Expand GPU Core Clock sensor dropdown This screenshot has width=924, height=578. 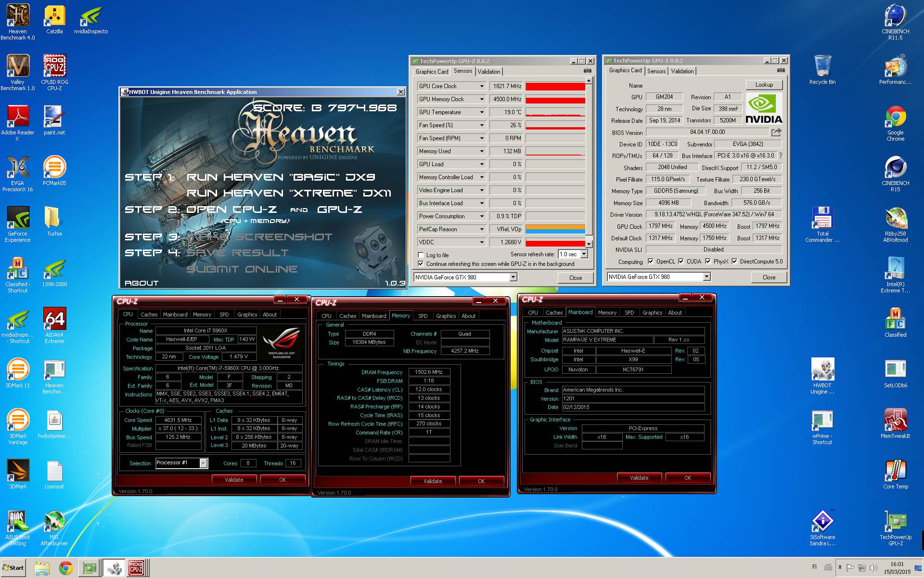coord(481,86)
